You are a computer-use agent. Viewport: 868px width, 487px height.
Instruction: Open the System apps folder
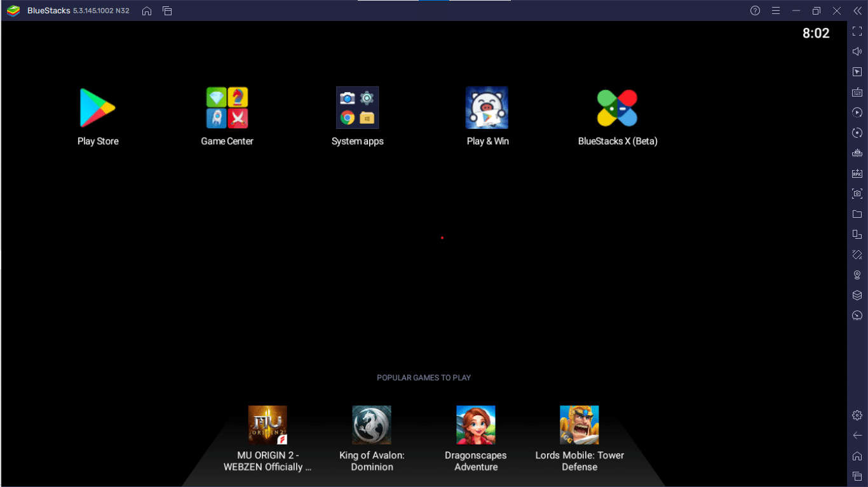tap(357, 108)
